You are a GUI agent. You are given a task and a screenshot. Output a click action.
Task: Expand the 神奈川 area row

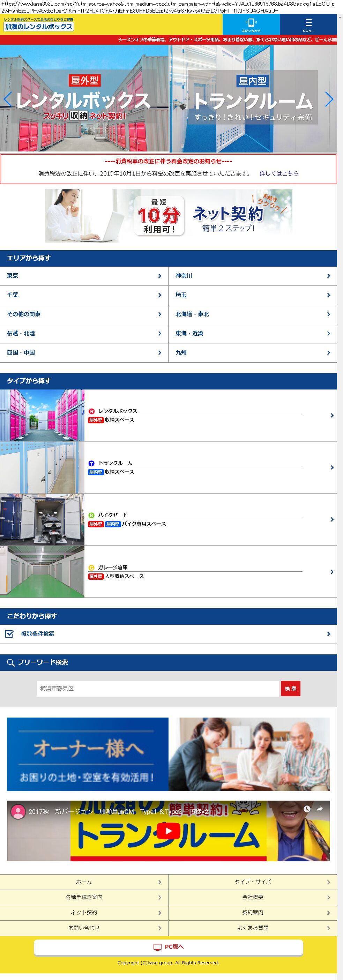(253, 276)
